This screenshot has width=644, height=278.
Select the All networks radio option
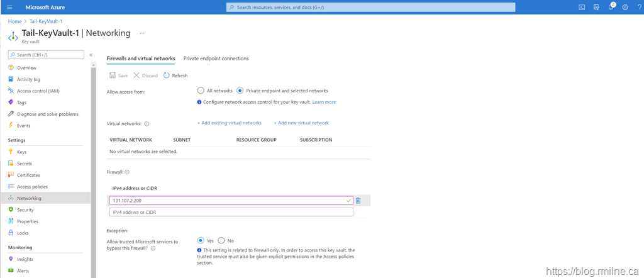201,91
